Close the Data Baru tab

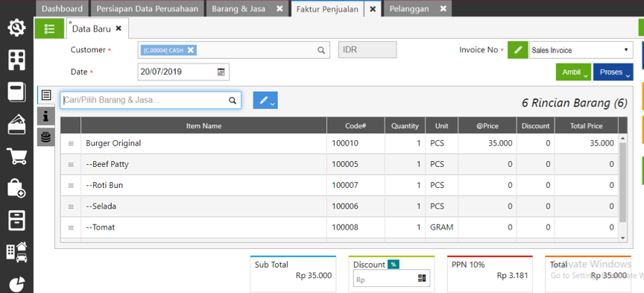click(x=119, y=28)
